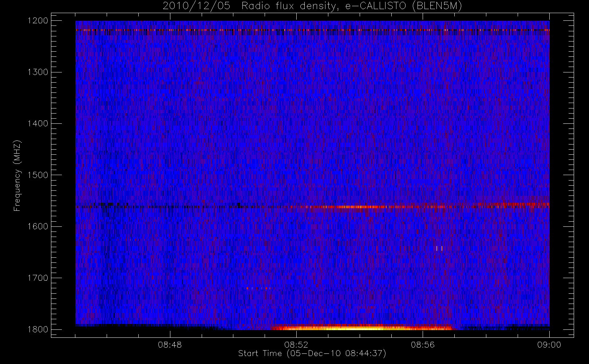The width and height of the screenshot is (589, 364).
Task: Click the 08:52 time tick label
Action: [x=296, y=345]
